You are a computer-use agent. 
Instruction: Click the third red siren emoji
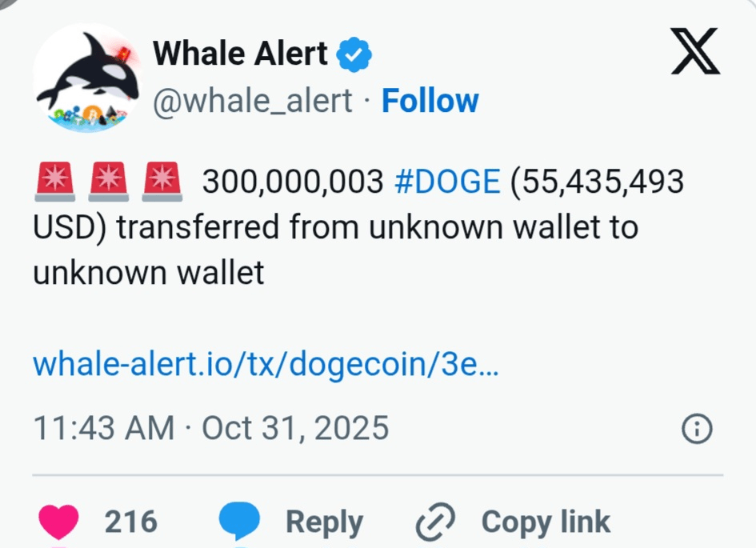[162, 182]
